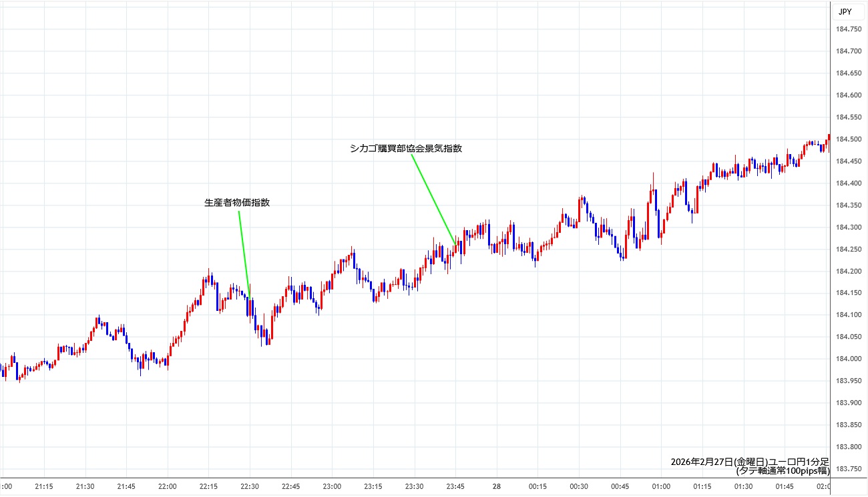Click the 184.250 price axis label
Image resolution: width=868 pixels, height=497 pixels.
click(x=848, y=250)
